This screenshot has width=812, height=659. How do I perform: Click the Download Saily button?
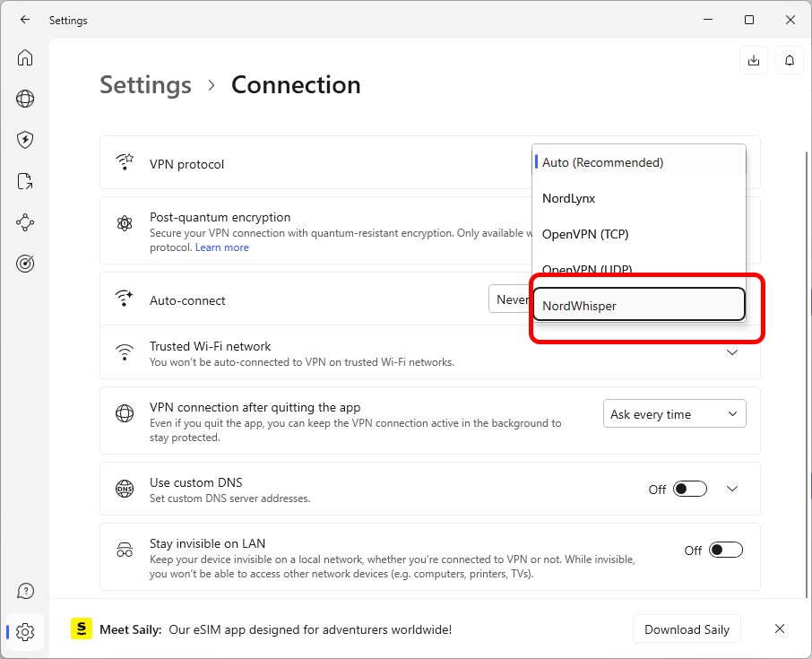point(687,629)
